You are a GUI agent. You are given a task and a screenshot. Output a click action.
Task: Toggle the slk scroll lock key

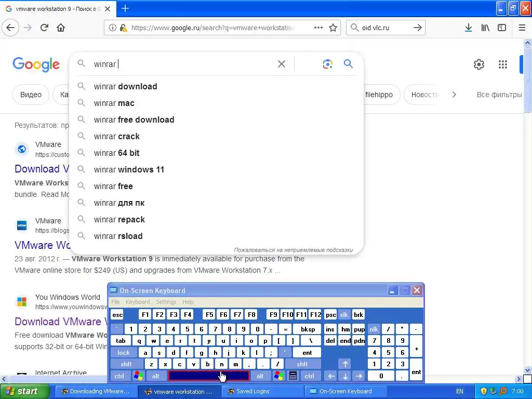(x=344, y=314)
